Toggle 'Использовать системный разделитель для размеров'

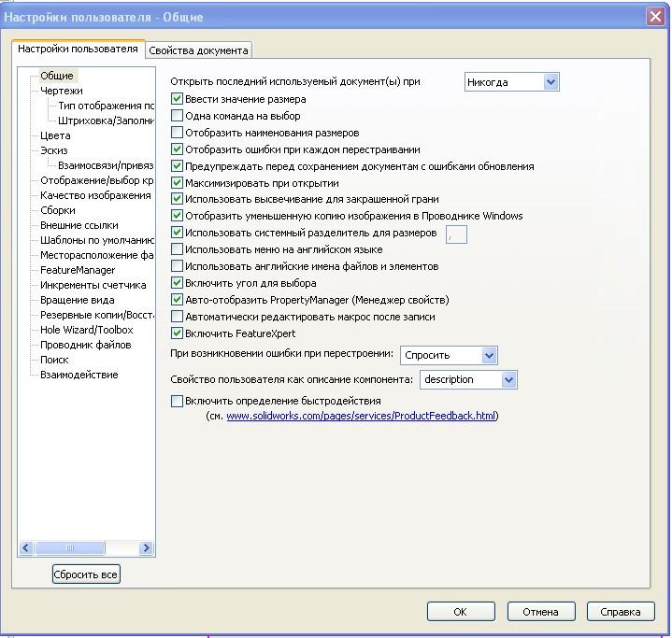tap(177, 233)
